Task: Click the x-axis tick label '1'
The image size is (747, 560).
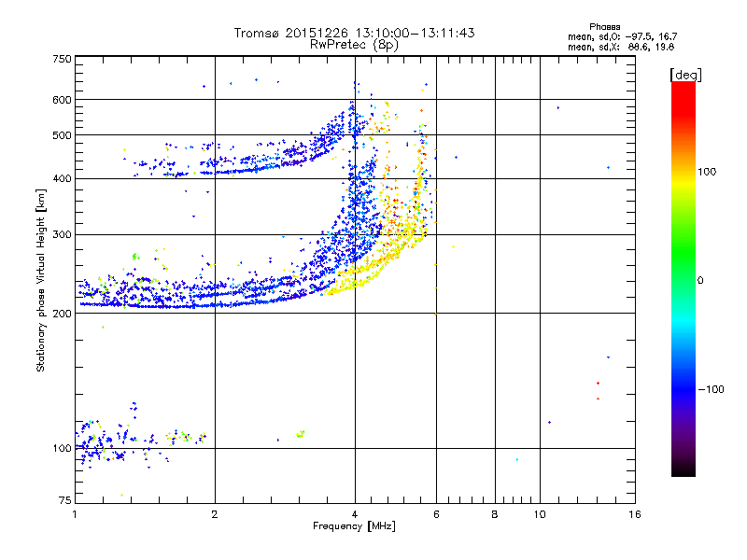Action: (75, 514)
